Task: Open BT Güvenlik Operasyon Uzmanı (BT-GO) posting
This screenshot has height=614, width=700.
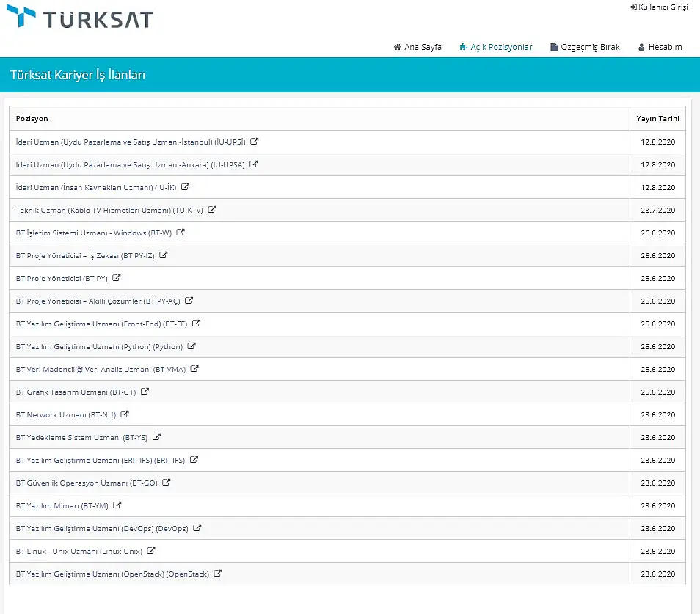Action: [x=87, y=483]
